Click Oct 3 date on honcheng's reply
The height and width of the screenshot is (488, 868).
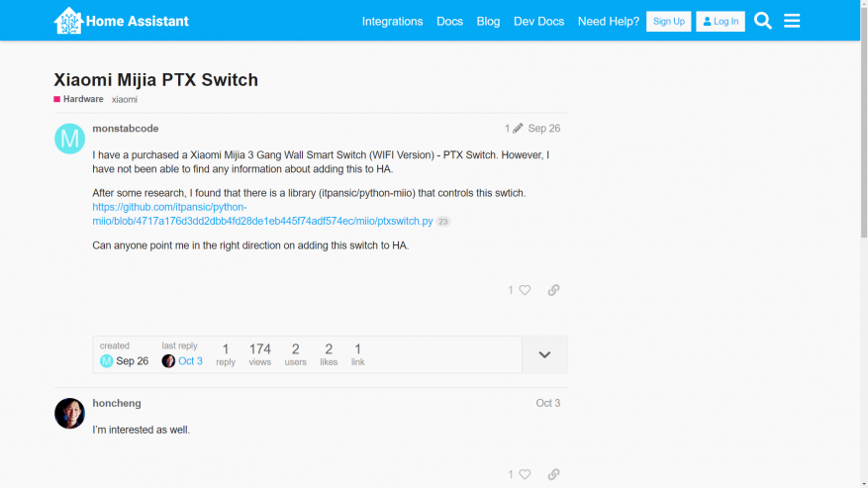click(548, 403)
